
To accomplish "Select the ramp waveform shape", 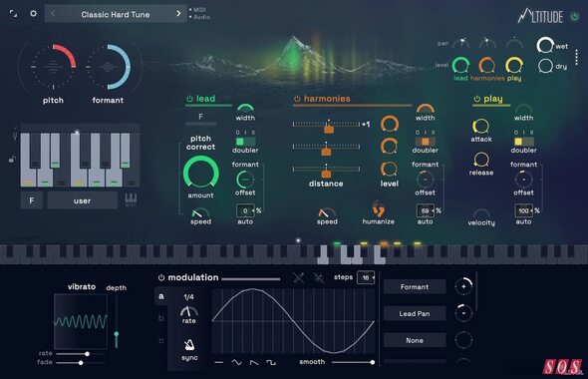I will click(x=254, y=362).
